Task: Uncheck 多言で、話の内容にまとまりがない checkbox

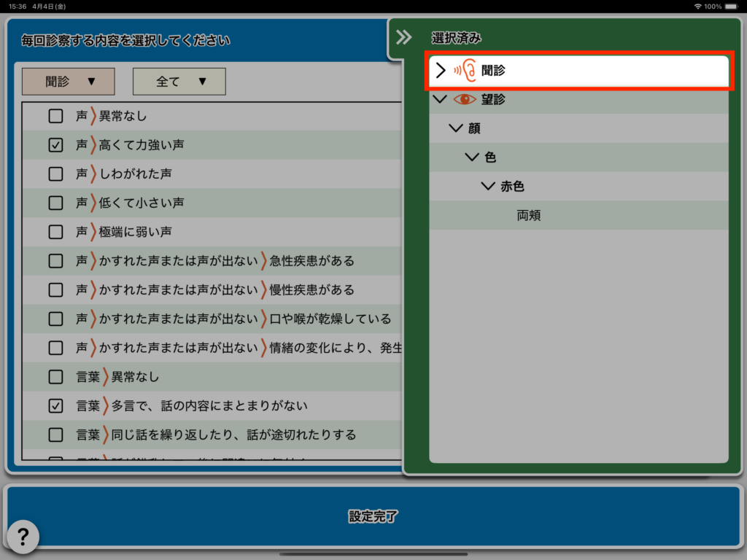Action: point(55,405)
